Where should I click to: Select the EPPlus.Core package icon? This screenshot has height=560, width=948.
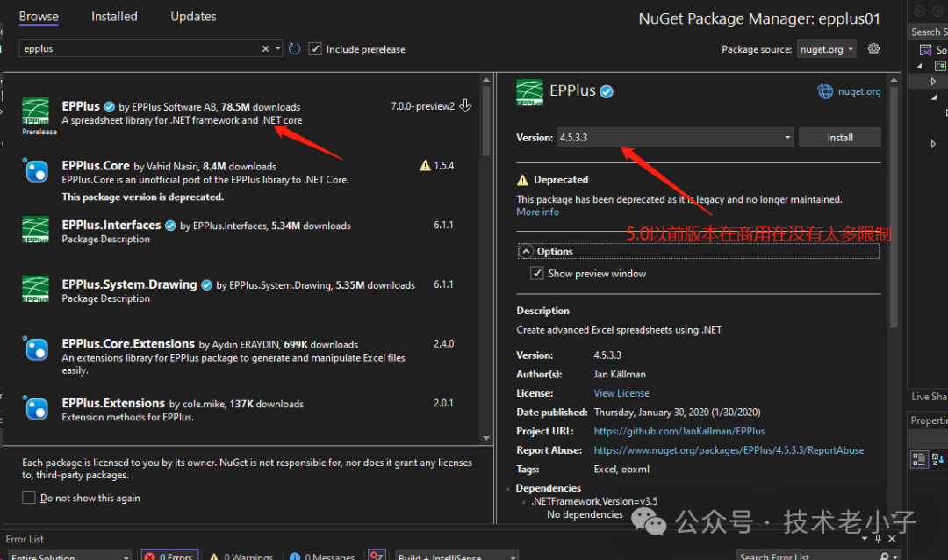tap(36, 170)
